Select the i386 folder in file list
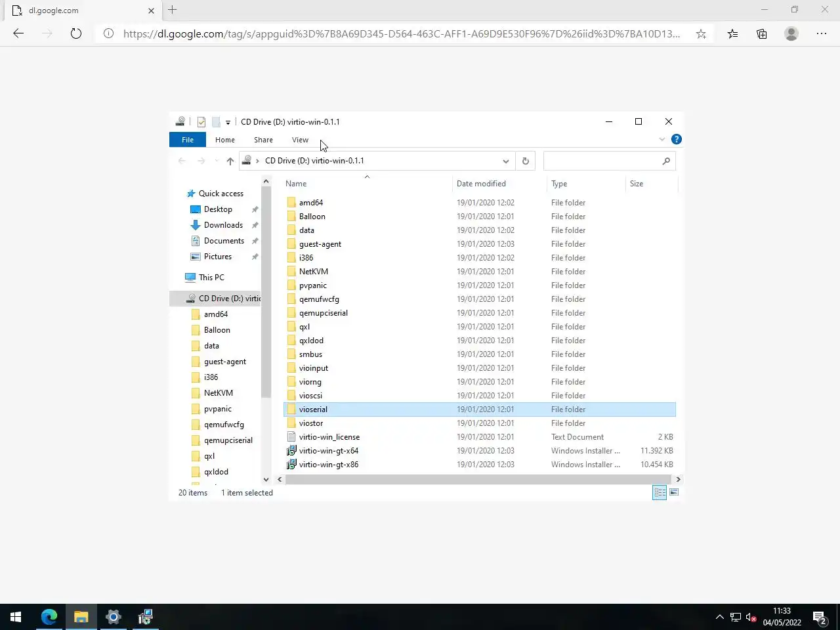The width and height of the screenshot is (840, 630). pyautogui.click(x=306, y=258)
